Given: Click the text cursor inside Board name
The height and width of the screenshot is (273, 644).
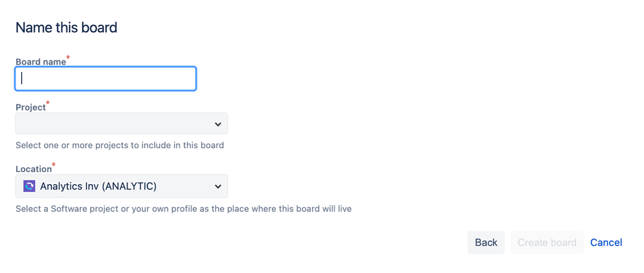Looking at the screenshot, I should click(x=22, y=79).
